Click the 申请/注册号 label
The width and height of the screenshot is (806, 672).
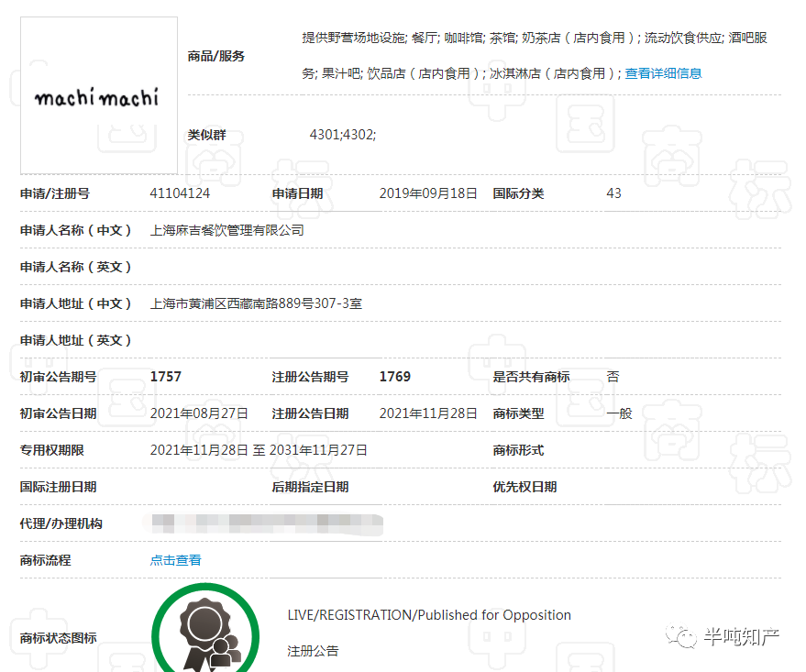(55, 193)
